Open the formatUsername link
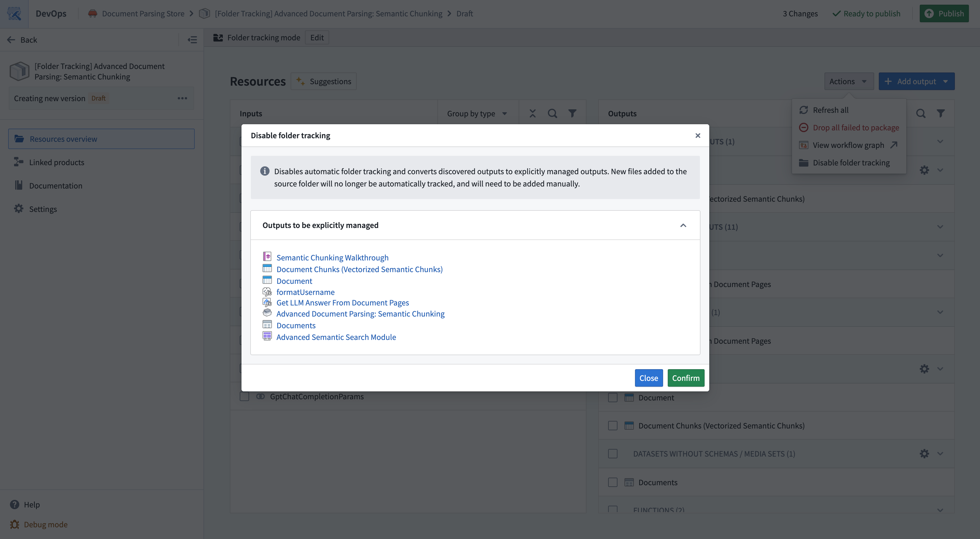The image size is (980, 539). pos(306,292)
